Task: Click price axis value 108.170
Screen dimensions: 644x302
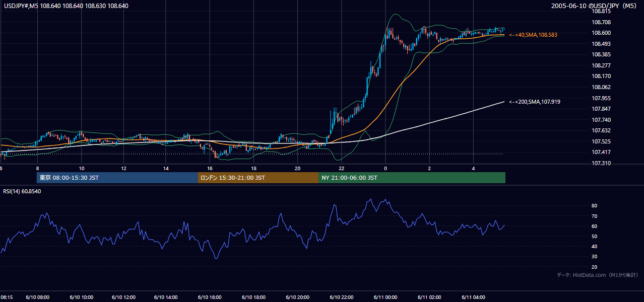Action: pyautogui.click(x=601, y=77)
